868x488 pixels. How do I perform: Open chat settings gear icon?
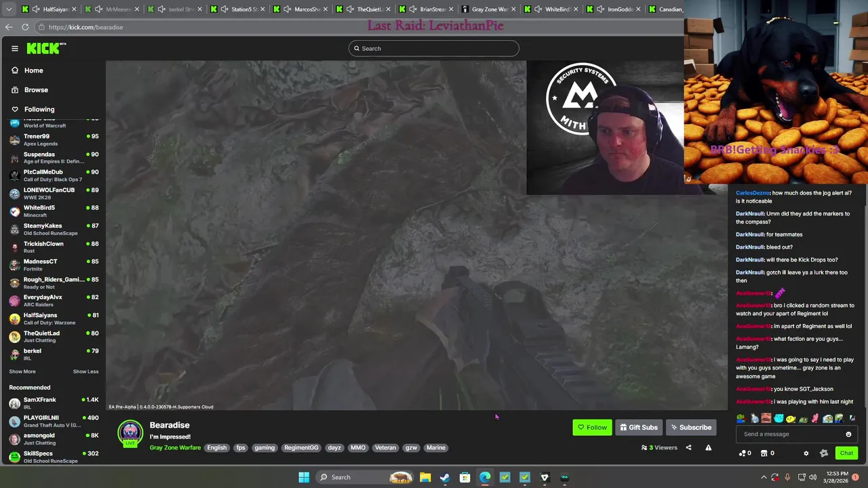806,453
